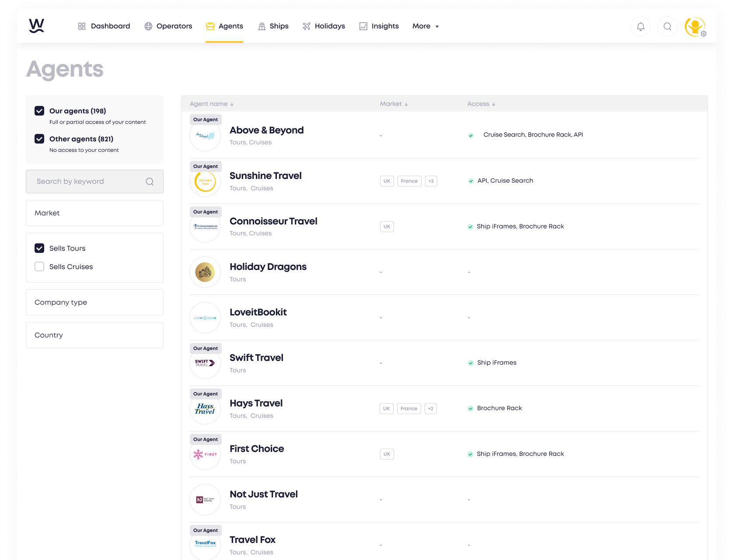Open Sunshine Travel agent
The height and width of the screenshot is (560, 736).
(x=265, y=176)
